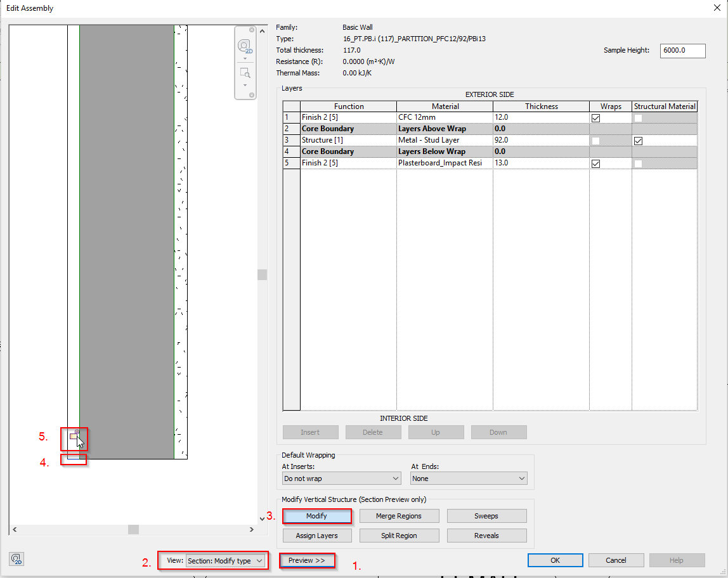Close the floating navigation bar via its X icon
The width and height of the screenshot is (728, 578).
tap(252, 30)
